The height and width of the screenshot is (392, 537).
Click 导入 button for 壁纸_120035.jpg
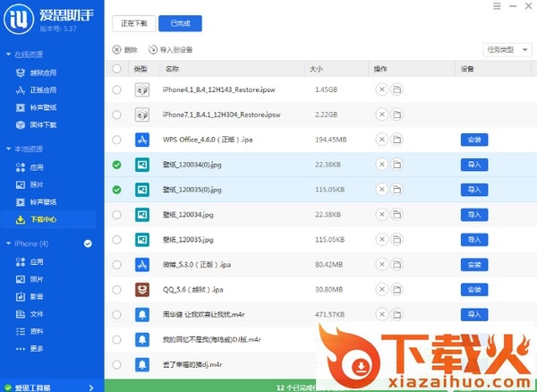(473, 240)
